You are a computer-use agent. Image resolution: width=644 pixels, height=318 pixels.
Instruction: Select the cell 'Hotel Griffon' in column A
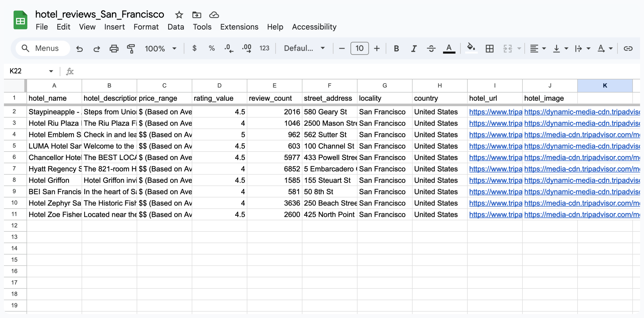54,180
